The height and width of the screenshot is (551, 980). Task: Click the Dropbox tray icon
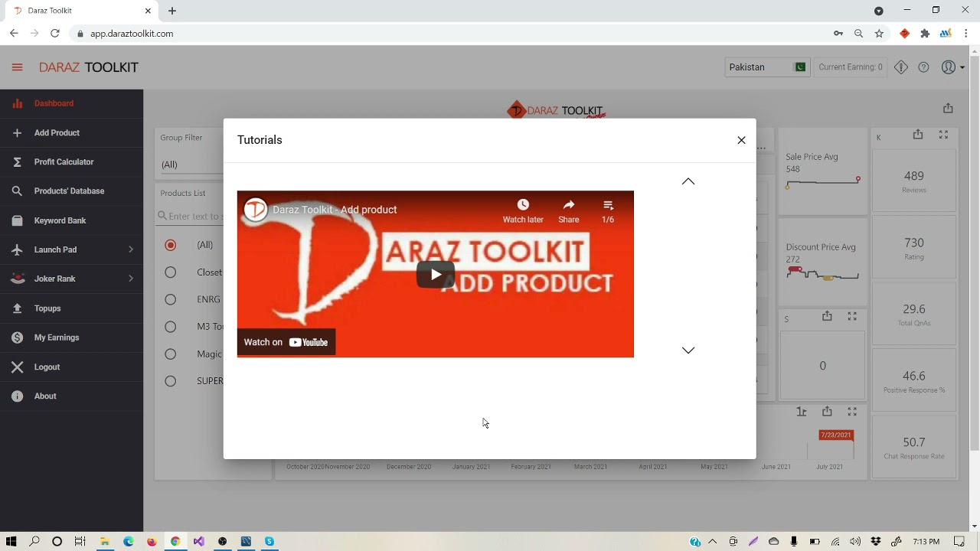click(x=876, y=542)
